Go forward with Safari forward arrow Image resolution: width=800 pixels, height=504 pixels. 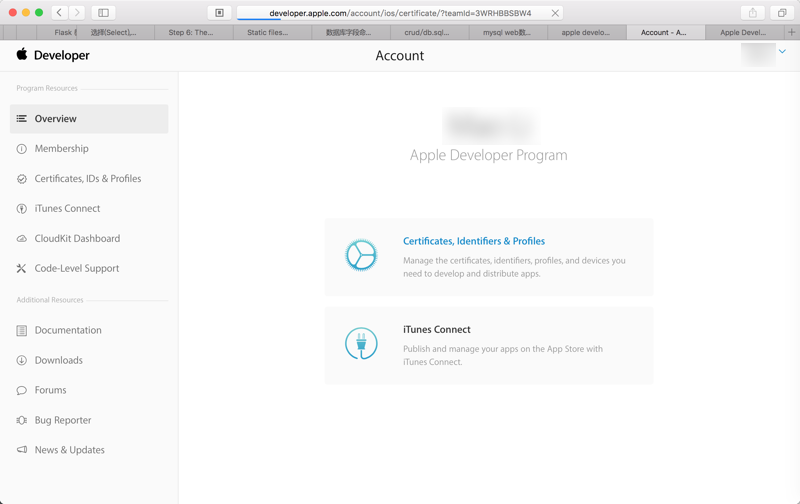click(77, 13)
